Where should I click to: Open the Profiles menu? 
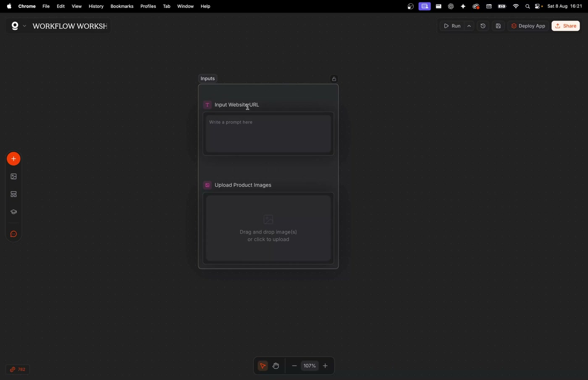(148, 6)
